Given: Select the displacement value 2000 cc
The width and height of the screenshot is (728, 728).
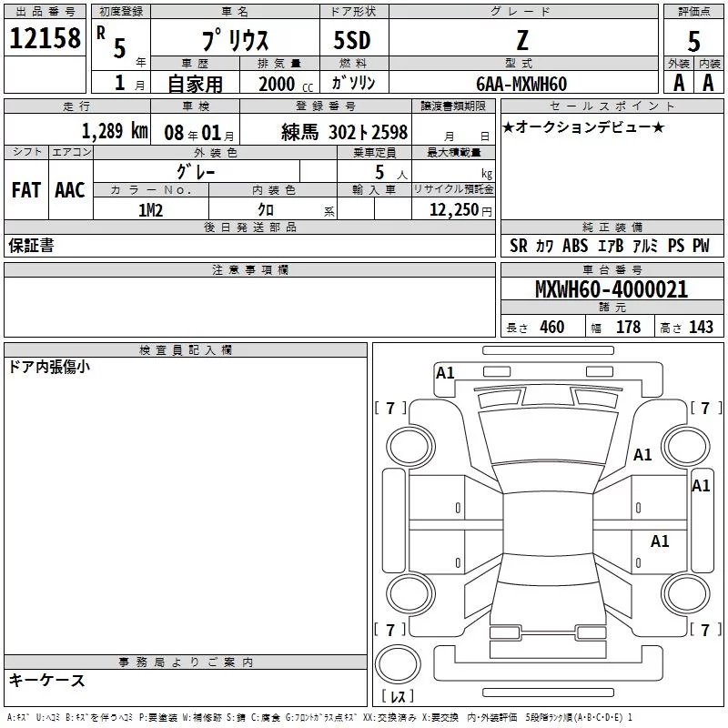Looking at the screenshot, I should tap(286, 84).
